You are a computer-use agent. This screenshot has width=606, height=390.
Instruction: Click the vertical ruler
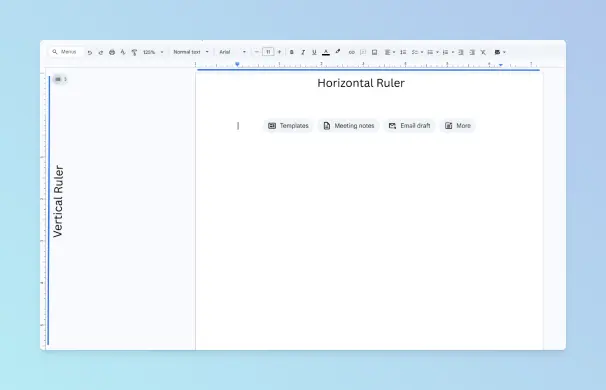point(43,209)
